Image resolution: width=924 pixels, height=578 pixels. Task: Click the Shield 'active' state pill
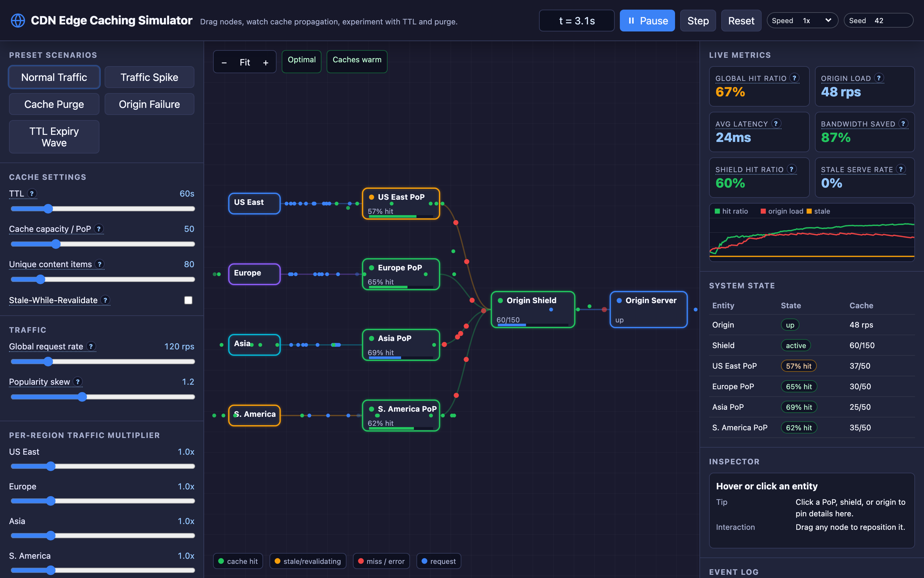[796, 346]
